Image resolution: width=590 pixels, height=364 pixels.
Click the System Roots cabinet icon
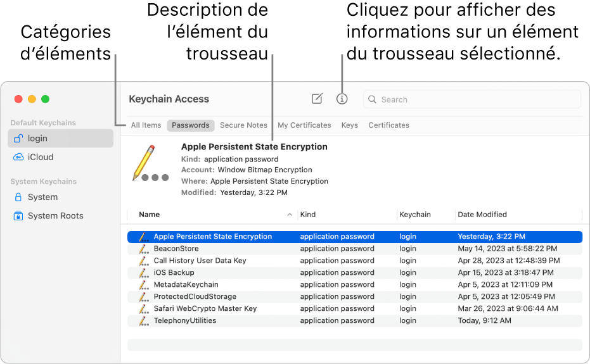click(x=18, y=216)
